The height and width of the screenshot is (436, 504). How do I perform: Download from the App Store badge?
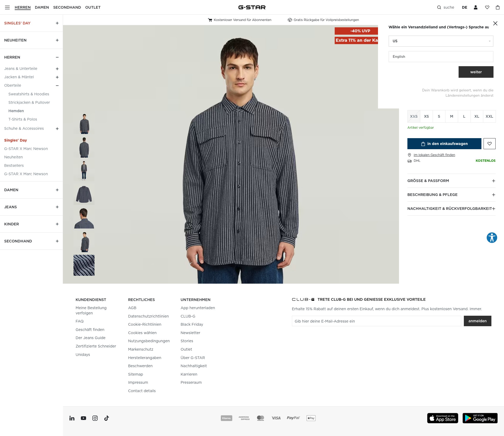click(443, 418)
